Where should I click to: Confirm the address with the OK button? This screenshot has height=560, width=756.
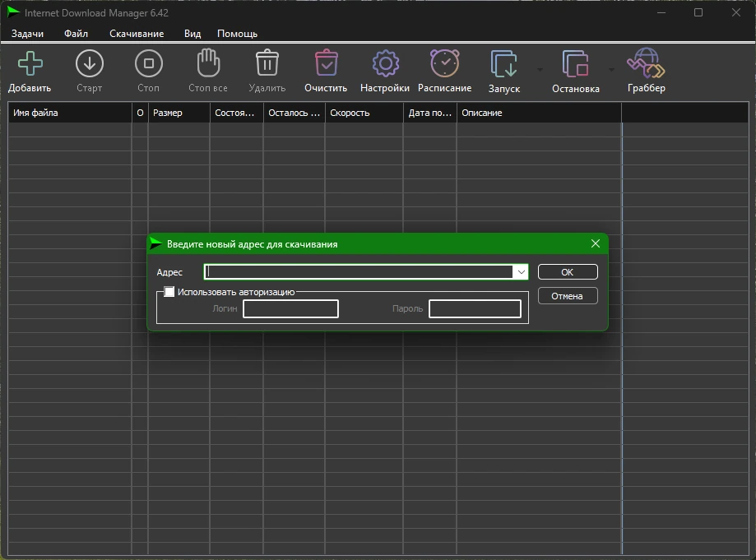click(568, 272)
